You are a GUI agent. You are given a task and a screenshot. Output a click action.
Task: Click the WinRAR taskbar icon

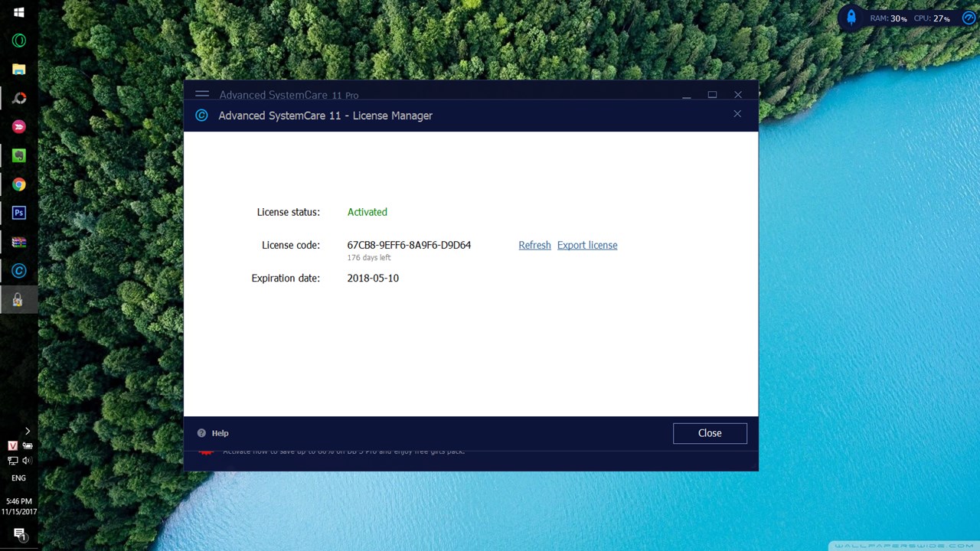pyautogui.click(x=19, y=242)
